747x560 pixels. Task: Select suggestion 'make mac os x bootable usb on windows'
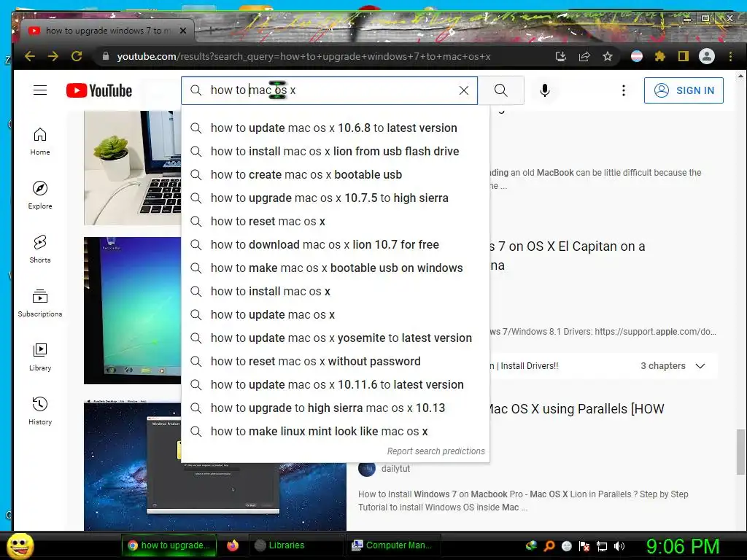tap(335, 268)
